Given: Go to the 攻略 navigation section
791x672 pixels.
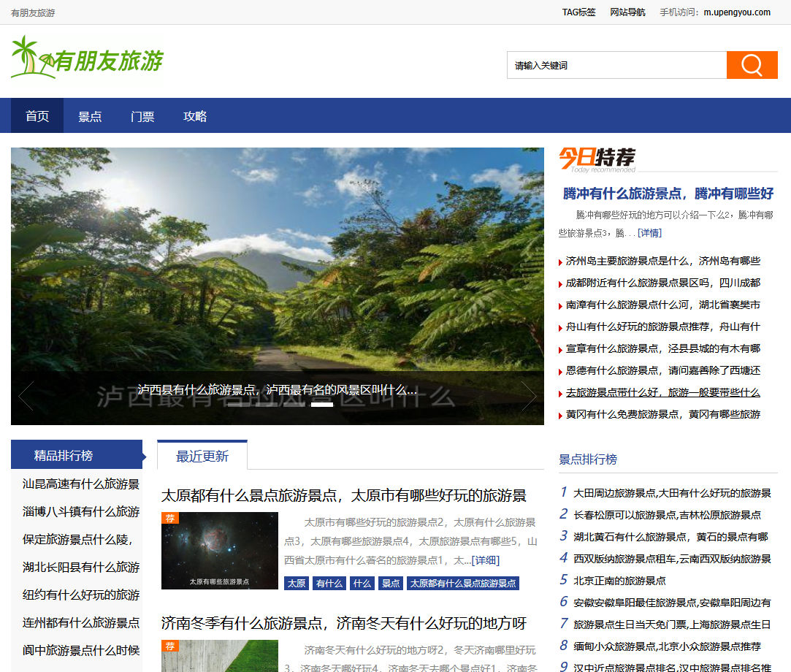Looking at the screenshot, I should tap(195, 116).
